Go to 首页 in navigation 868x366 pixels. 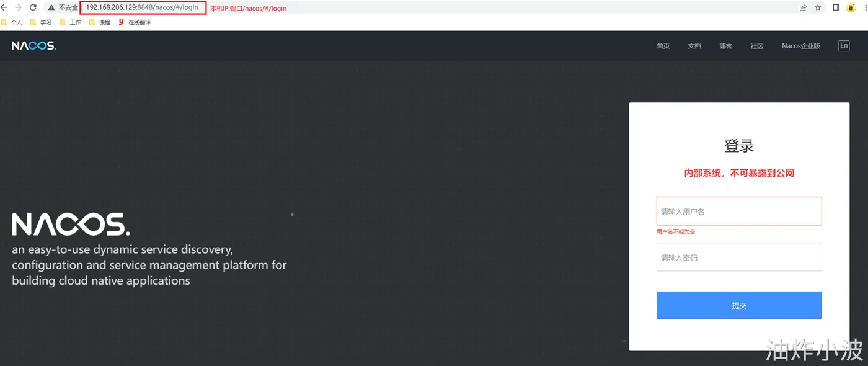tap(663, 46)
